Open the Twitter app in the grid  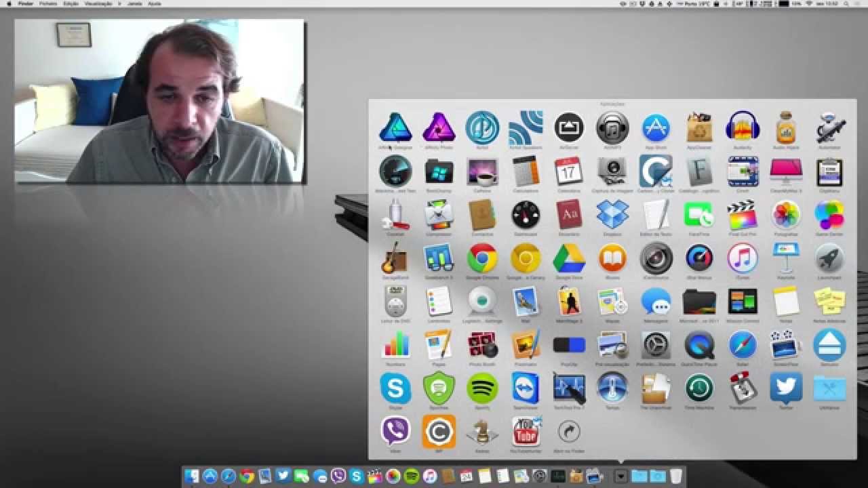point(786,388)
